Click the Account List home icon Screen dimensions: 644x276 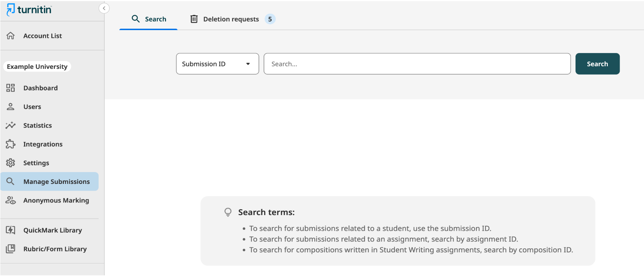point(11,36)
